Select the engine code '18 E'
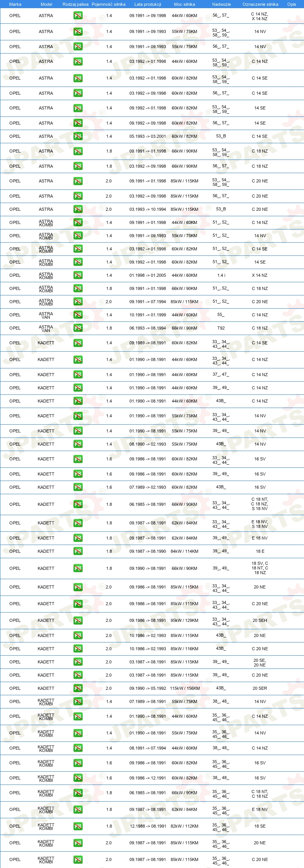The image size is (304, 868). point(260,551)
